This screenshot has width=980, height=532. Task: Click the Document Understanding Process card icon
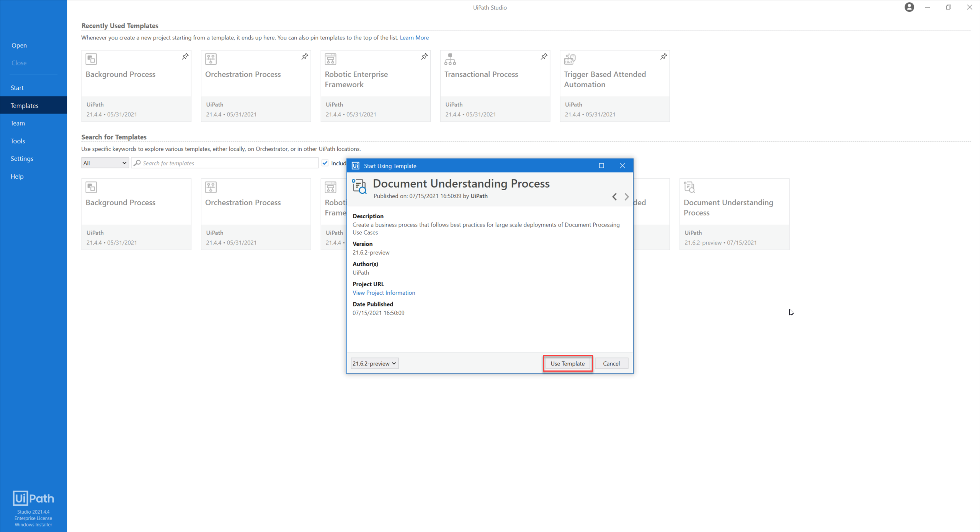click(689, 187)
